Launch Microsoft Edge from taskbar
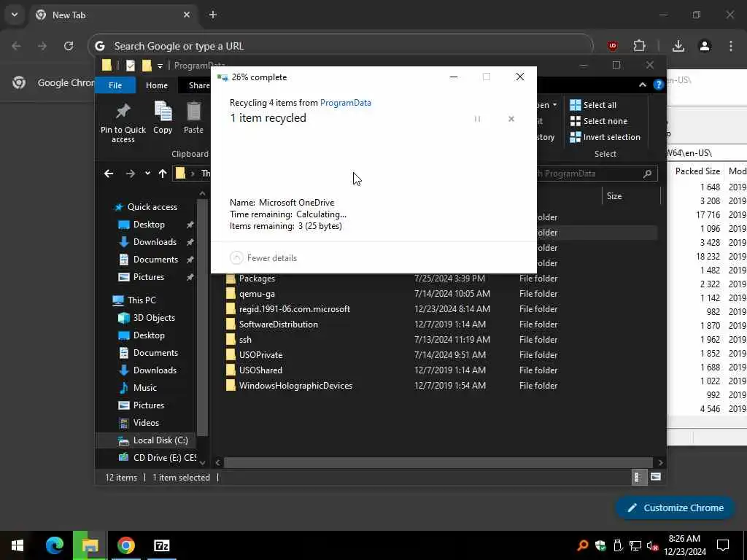Image resolution: width=747 pixels, height=560 pixels. 54,545
